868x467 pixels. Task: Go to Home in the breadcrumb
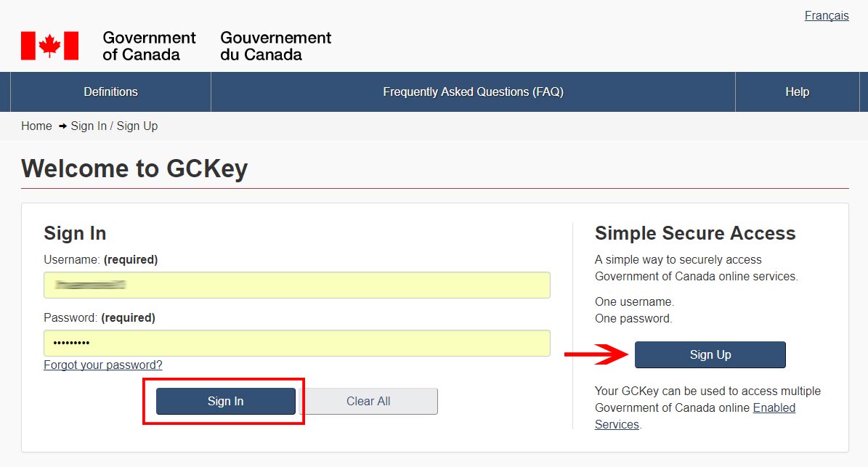click(x=36, y=126)
